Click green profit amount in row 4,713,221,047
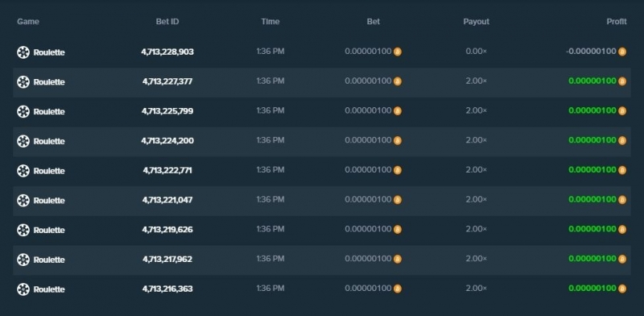The width and height of the screenshot is (644, 316). click(x=592, y=200)
